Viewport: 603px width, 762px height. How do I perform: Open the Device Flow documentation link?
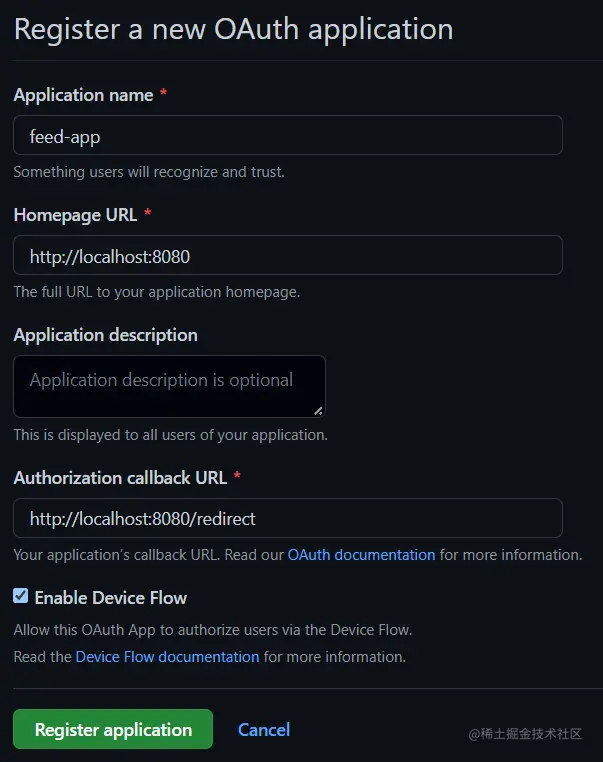point(168,657)
